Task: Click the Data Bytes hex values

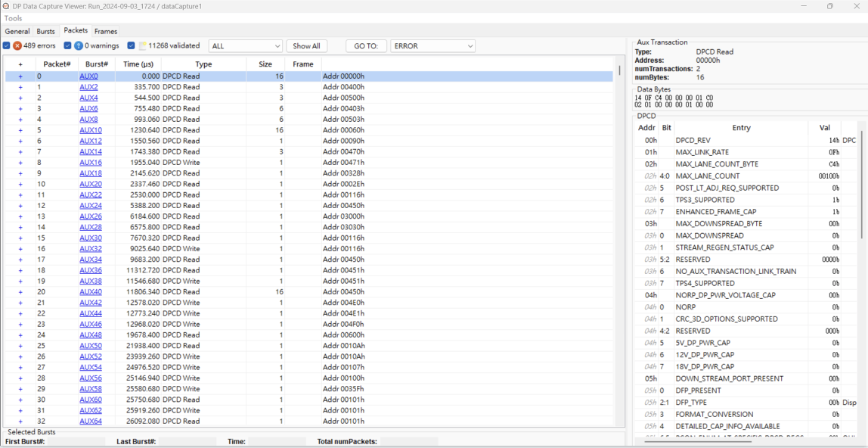Action: tap(674, 101)
